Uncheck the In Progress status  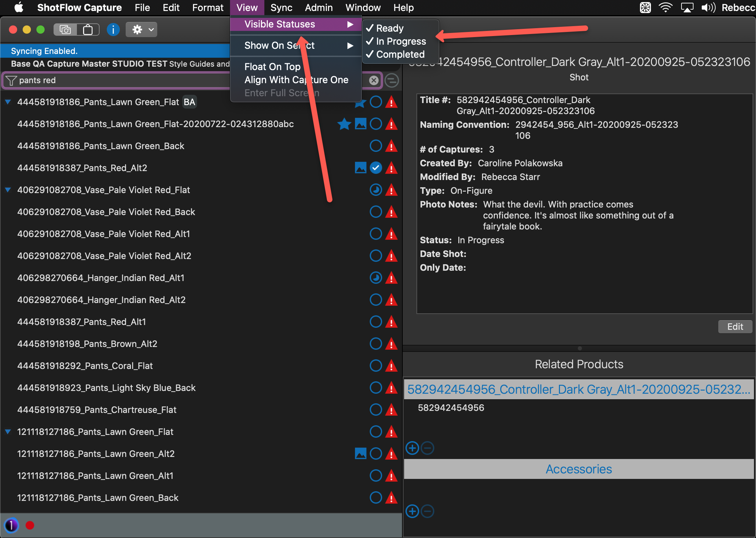[x=401, y=41]
